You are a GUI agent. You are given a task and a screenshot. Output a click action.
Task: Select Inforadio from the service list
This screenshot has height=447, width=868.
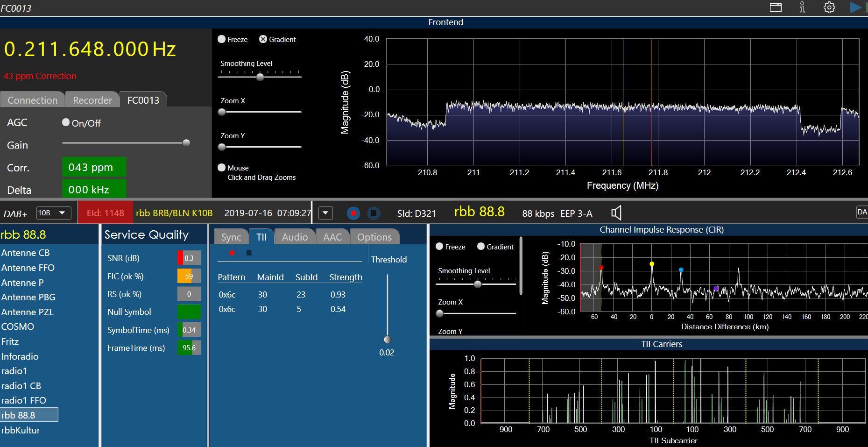pyautogui.click(x=20, y=356)
